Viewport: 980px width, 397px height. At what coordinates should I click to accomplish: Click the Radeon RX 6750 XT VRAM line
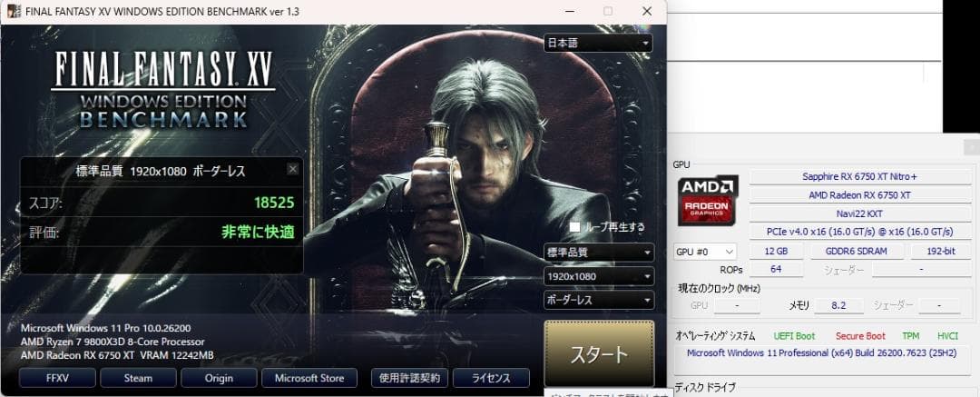pyautogui.click(x=117, y=356)
